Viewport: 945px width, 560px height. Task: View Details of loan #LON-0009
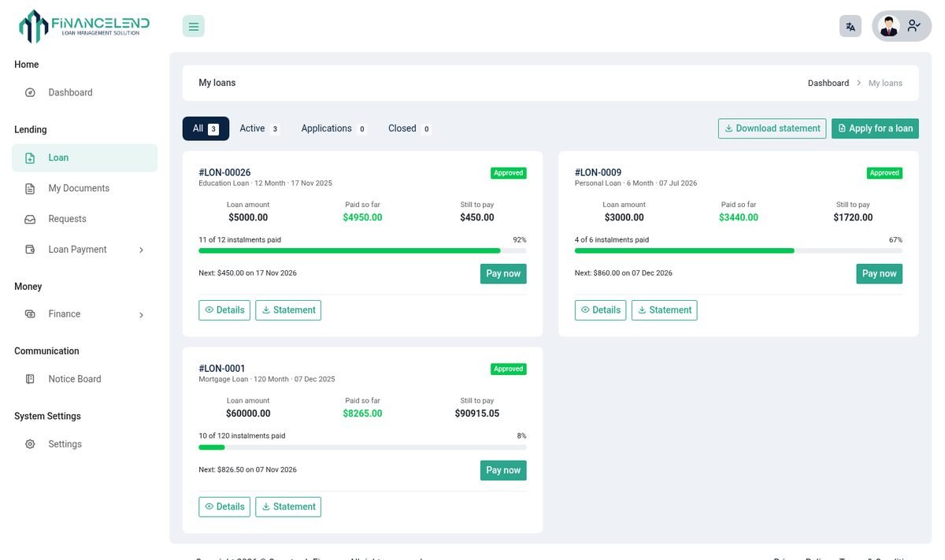(x=600, y=310)
